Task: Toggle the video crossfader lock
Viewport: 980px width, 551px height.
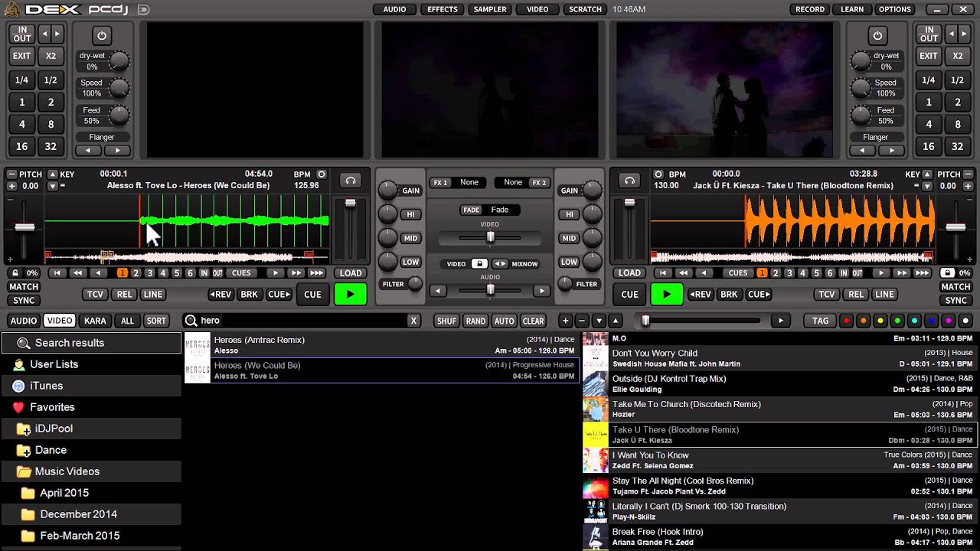Action: [x=479, y=264]
